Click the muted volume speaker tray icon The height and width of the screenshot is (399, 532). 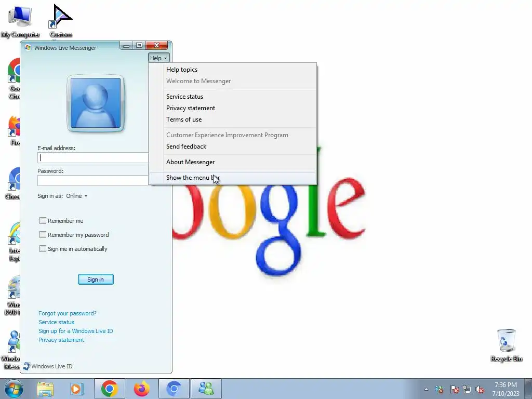point(480,389)
